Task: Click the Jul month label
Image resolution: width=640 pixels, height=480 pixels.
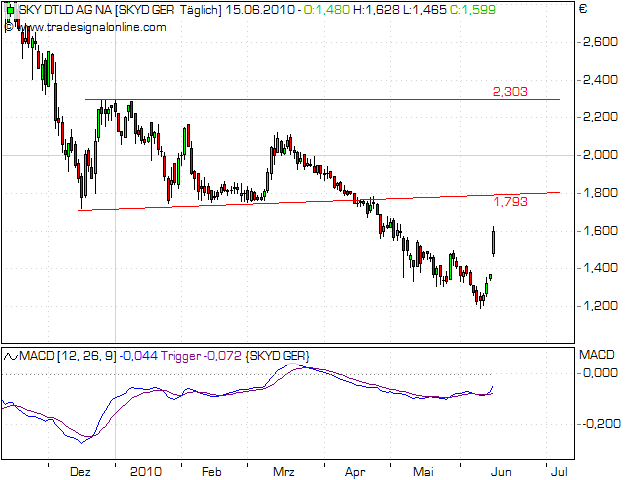Action: click(x=559, y=472)
